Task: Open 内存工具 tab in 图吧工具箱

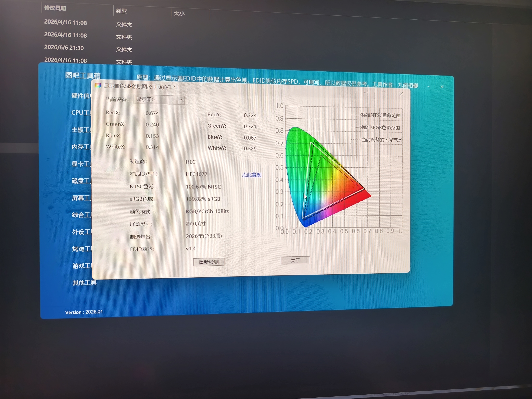Action: coord(82,147)
